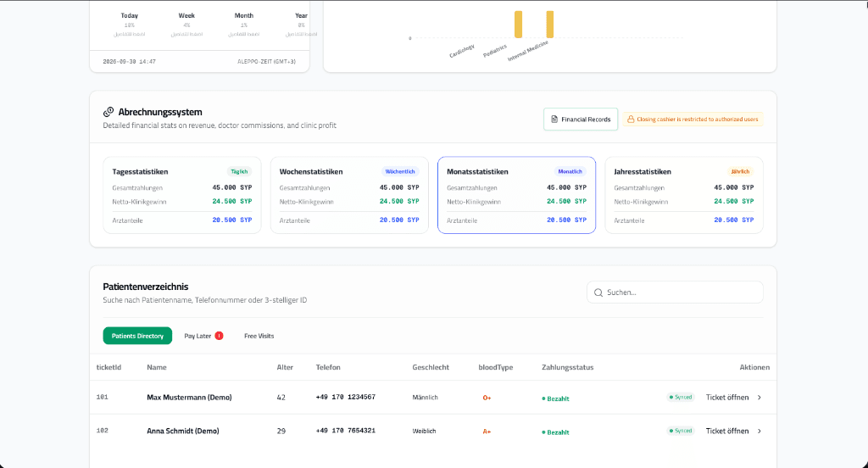Click the Abrechnungssystem coins icon
Screen dimensions: 868x468
tap(108, 112)
